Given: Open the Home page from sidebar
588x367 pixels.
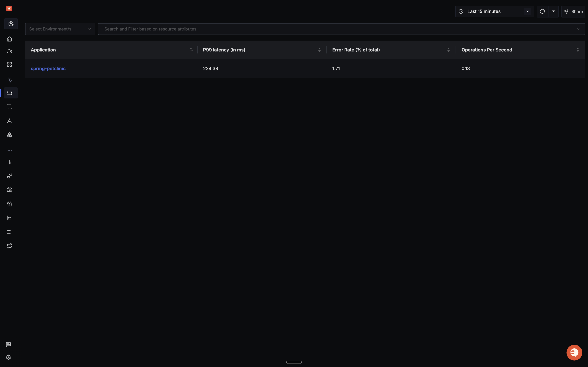Looking at the screenshot, I should (10, 39).
